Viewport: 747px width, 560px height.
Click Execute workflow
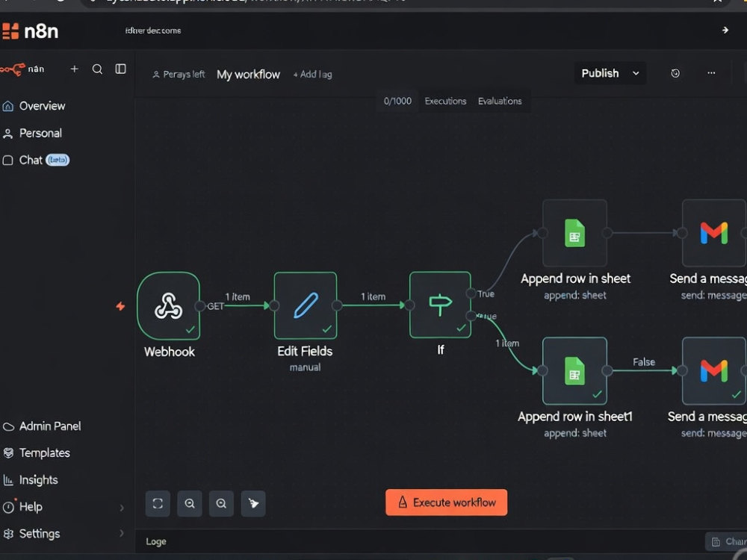pyautogui.click(x=447, y=503)
